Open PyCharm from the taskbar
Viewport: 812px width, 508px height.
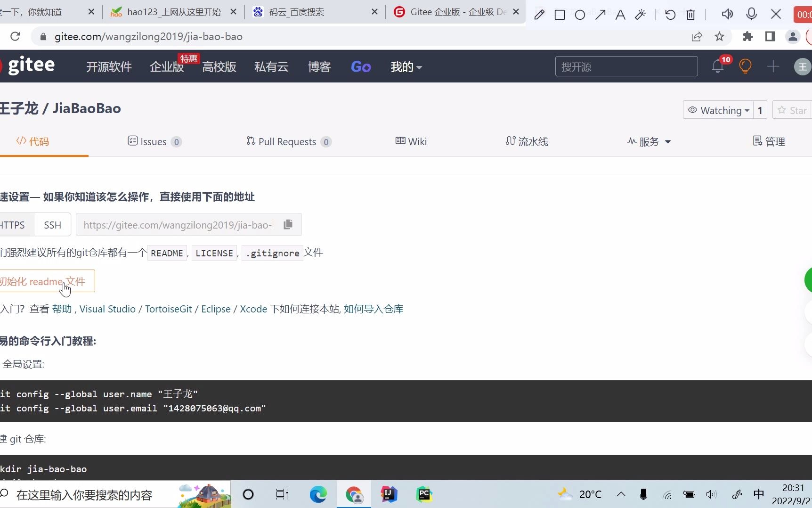point(423,494)
